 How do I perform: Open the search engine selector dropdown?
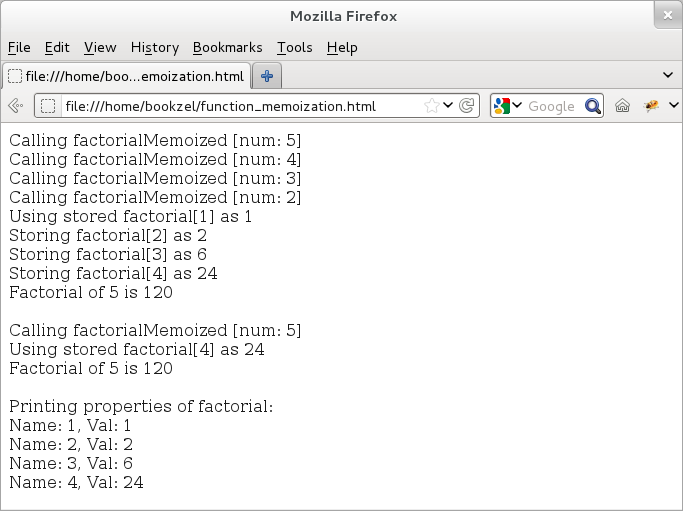[517, 105]
